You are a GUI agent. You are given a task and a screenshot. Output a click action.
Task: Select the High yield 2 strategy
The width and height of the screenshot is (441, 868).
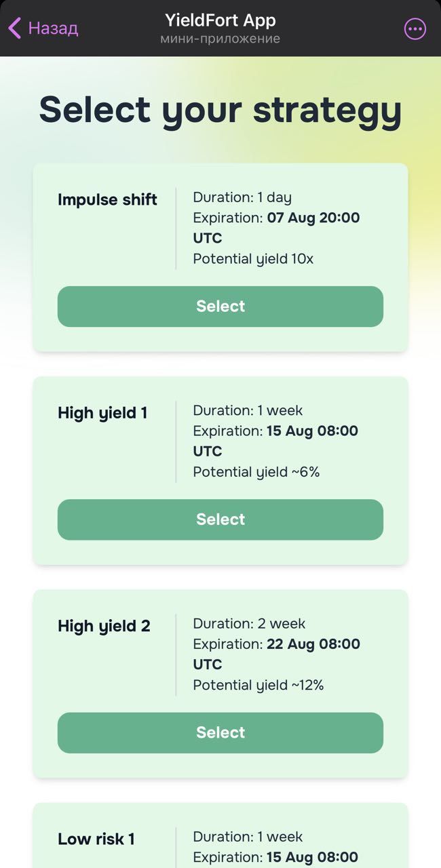click(220, 732)
